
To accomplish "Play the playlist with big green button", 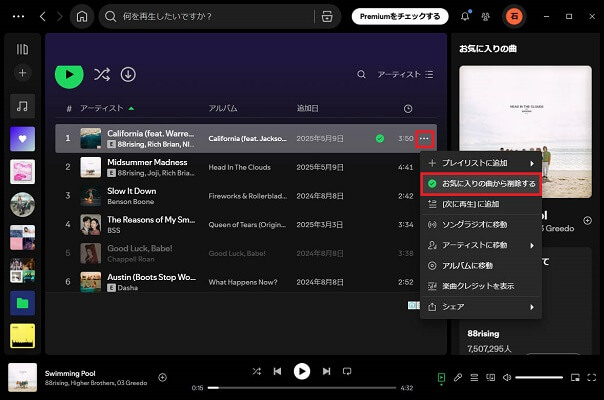I will coord(69,75).
